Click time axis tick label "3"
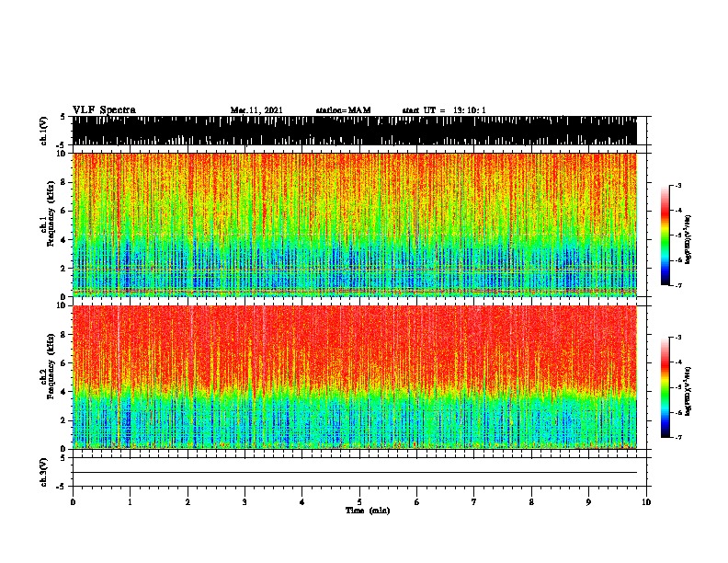Viewport: 728px width, 563px height. tap(245, 502)
